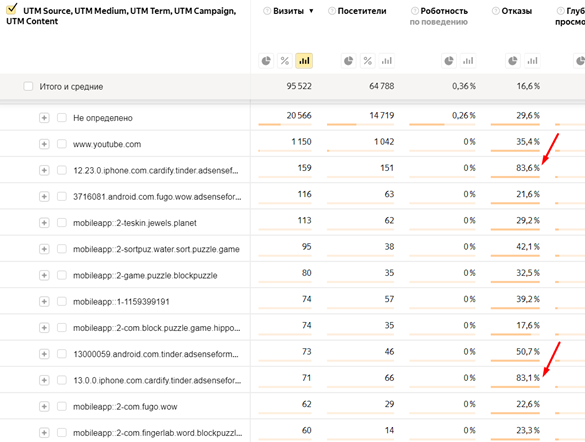Sort by Посетители column header
This screenshot has width=585, height=442.
pyautogui.click(x=362, y=11)
